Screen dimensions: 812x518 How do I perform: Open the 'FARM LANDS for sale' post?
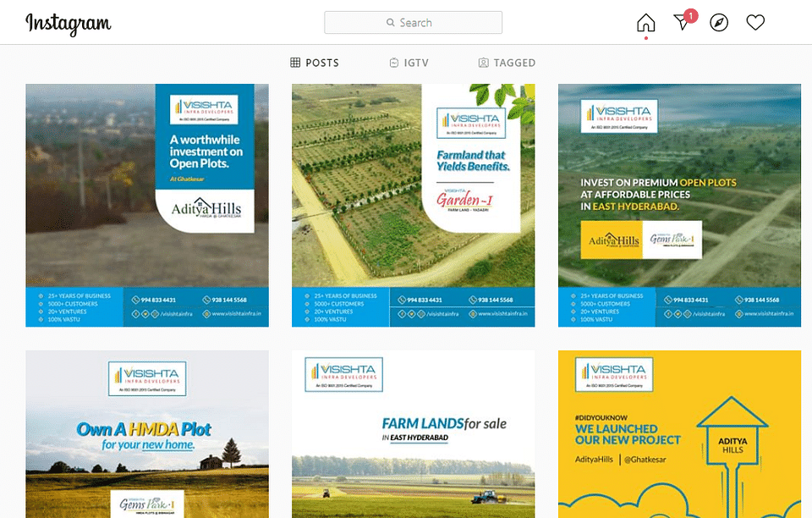click(414, 434)
